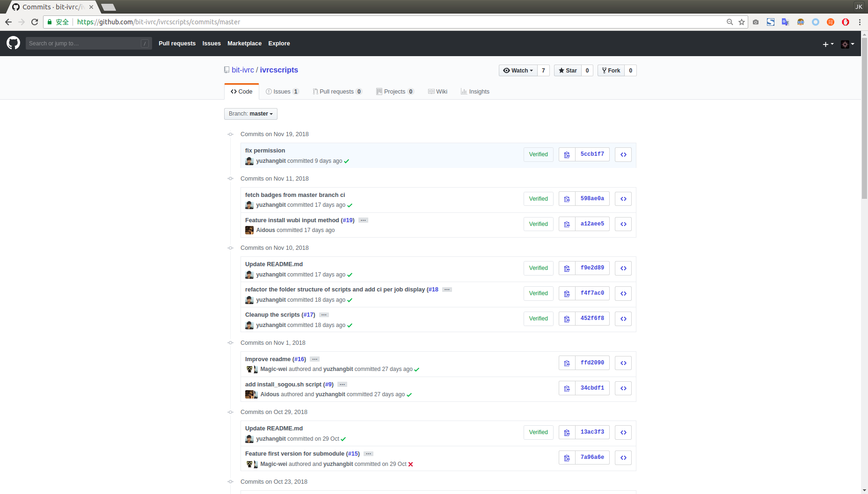The image size is (868, 494).
Task: Browse files at commit 452f6f8
Action: coord(623,319)
